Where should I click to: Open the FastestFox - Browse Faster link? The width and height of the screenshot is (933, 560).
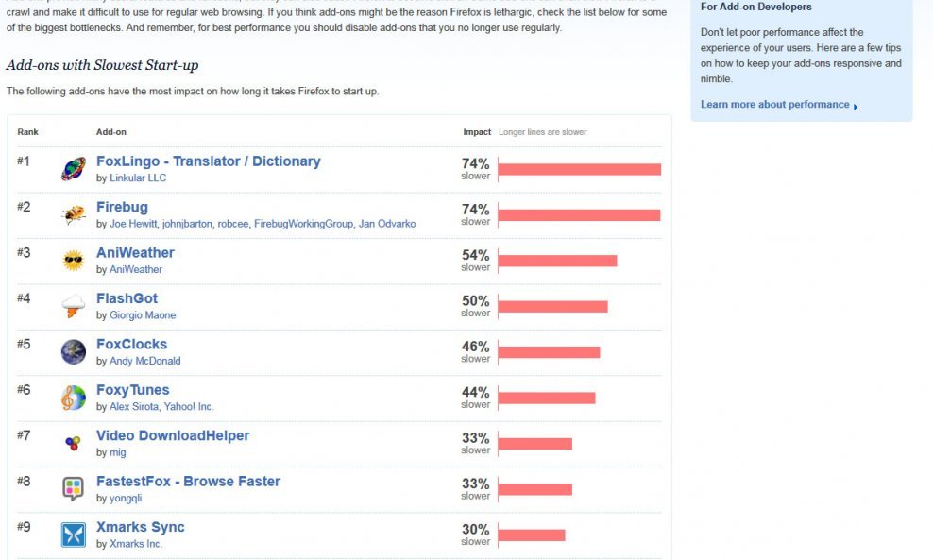[188, 482]
